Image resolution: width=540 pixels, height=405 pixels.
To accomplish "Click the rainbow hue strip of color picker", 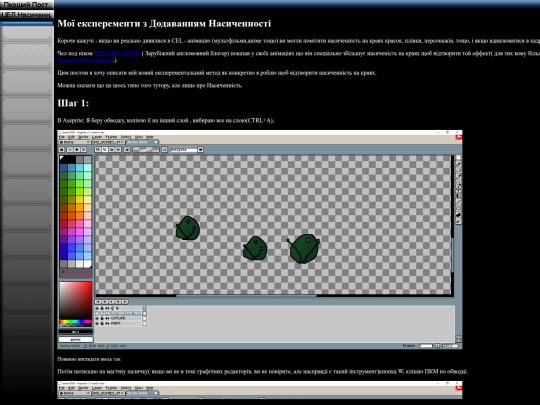I will (x=76, y=322).
